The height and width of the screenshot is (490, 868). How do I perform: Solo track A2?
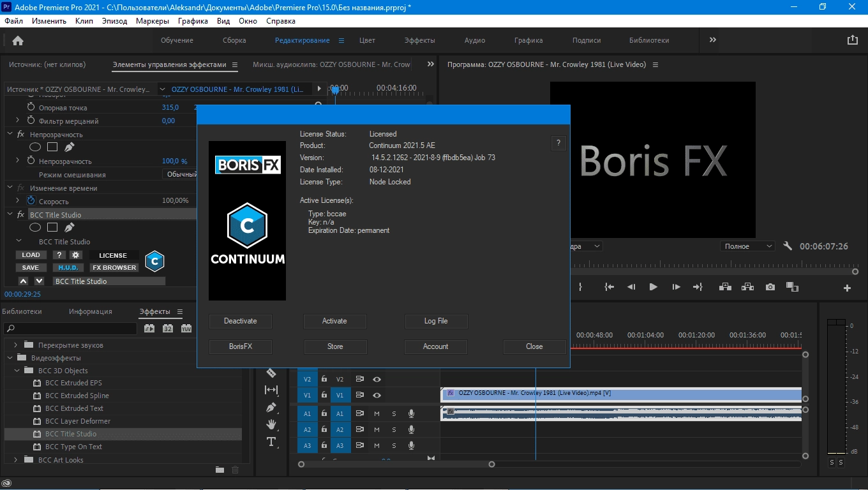394,429
